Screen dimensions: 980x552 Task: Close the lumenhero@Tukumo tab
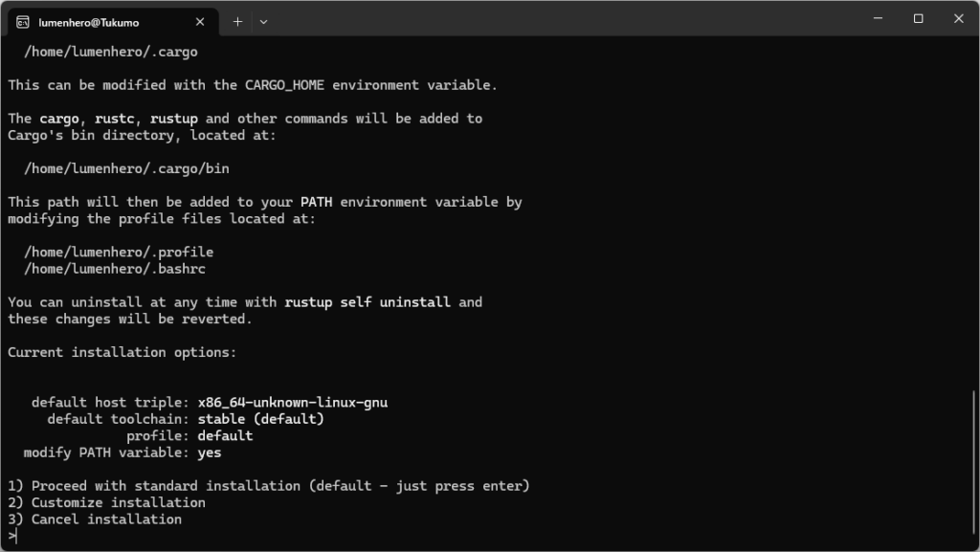(x=200, y=21)
